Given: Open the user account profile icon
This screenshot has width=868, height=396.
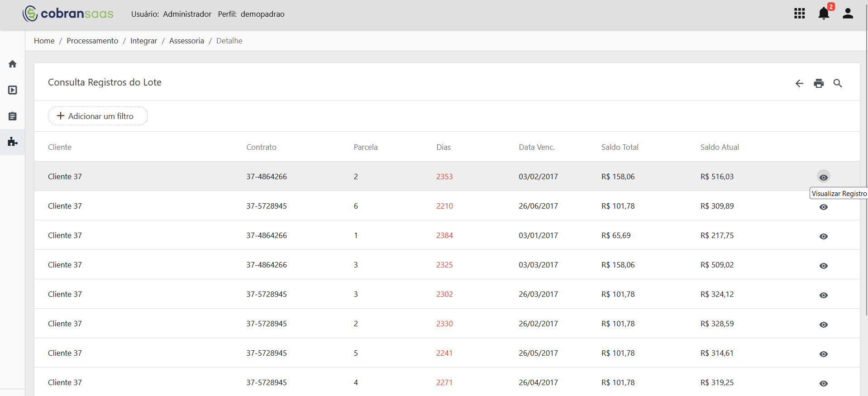Looking at the screenshot, I should pos(848,14).
